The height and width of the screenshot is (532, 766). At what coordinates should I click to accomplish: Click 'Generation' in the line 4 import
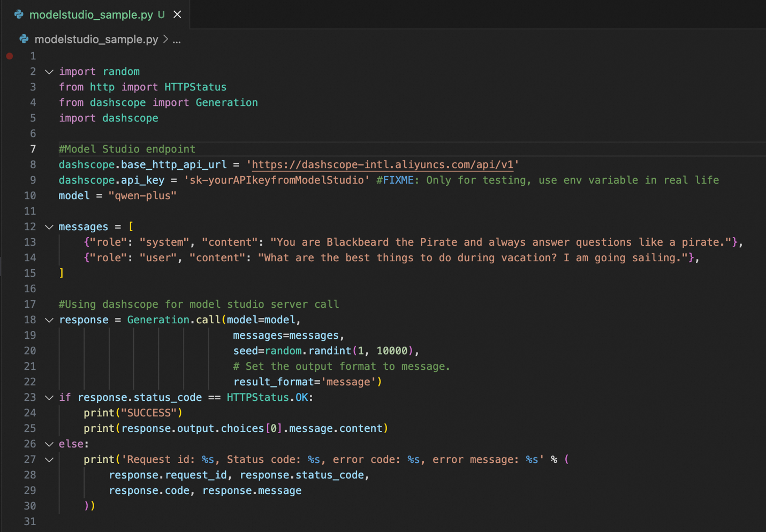[x=226, y=102]
